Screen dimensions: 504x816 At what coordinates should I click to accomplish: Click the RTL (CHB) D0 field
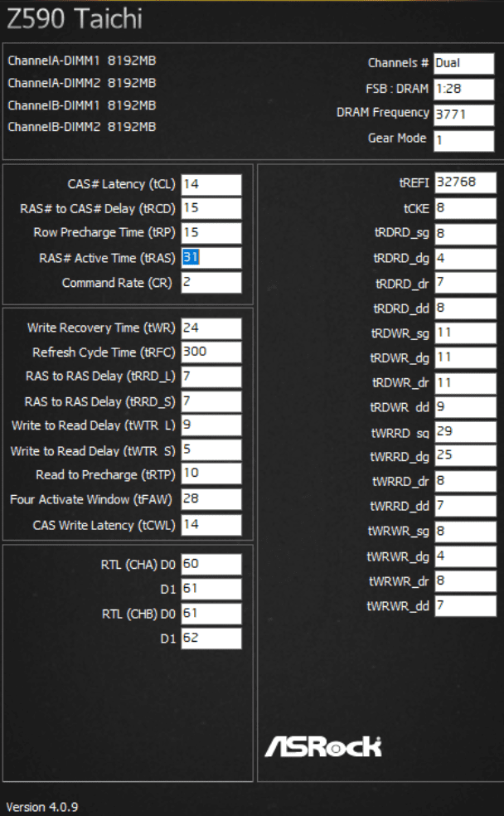211,614
